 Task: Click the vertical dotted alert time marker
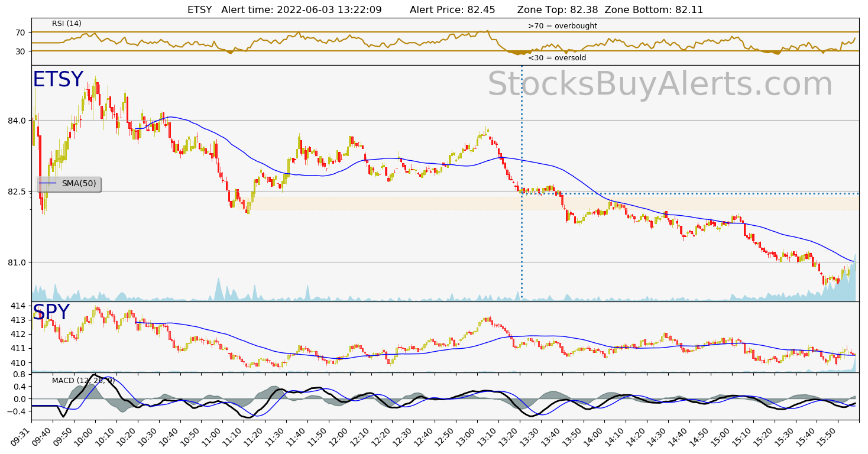tap(522, 183)
